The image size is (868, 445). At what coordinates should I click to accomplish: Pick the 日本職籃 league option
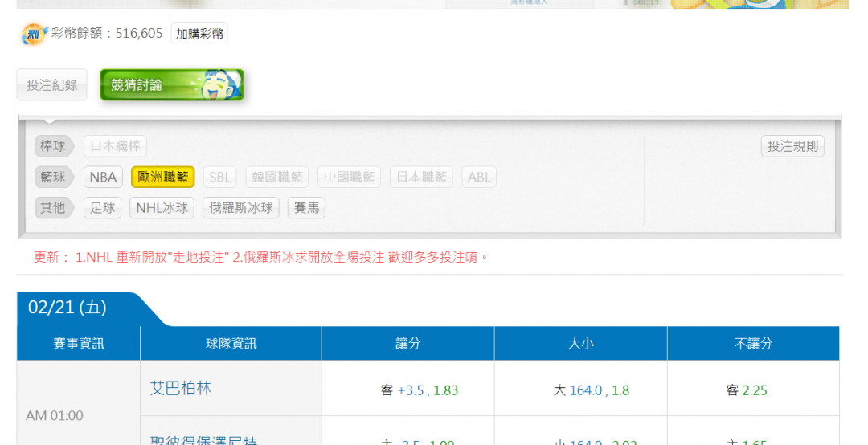[x=421, y=178]
